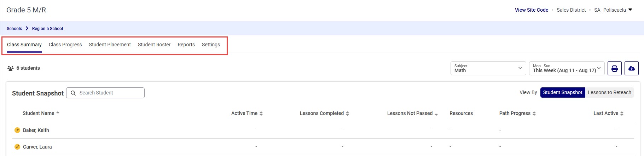Click the print icon button

(x=614, y=68)
